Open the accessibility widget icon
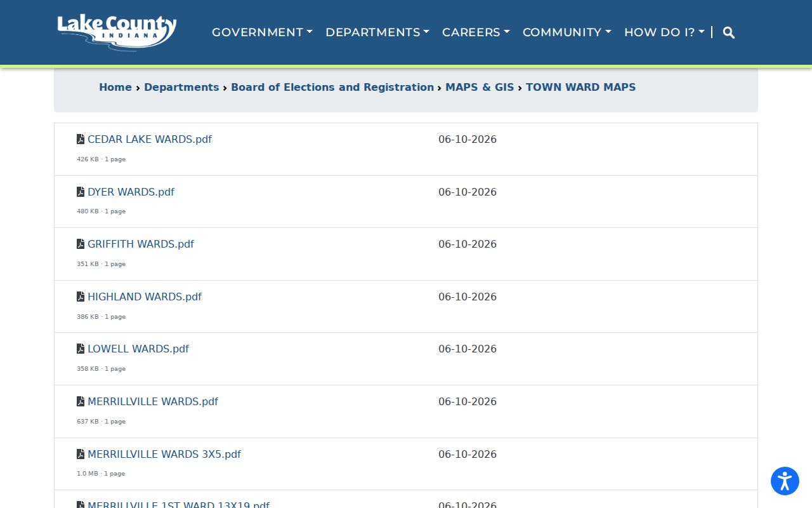The width and height of the screenshot is (812, 508). (x=785, y=481)
